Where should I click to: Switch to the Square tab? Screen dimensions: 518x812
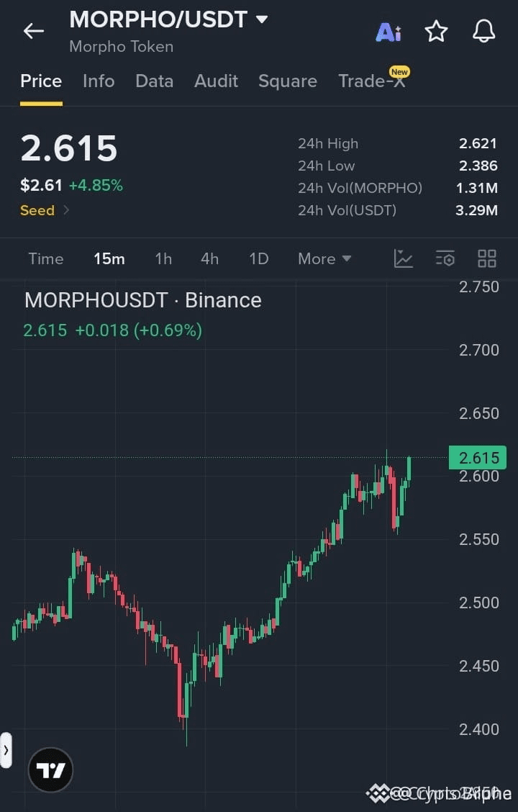click(288, 81)
